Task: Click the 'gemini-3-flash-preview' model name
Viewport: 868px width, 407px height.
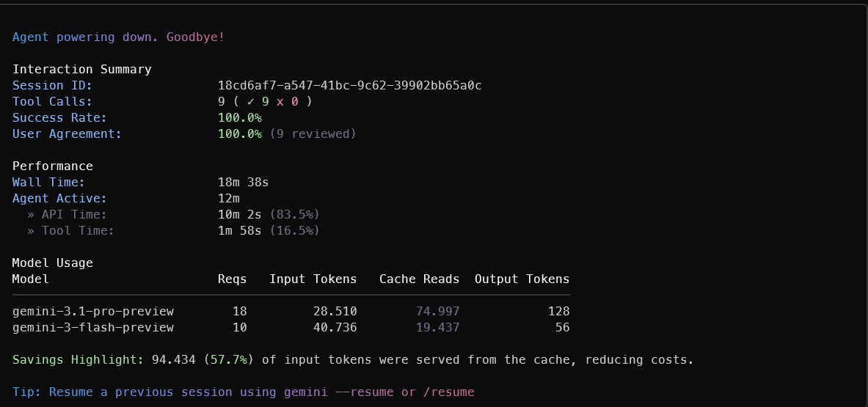Action: click(93, 327)
